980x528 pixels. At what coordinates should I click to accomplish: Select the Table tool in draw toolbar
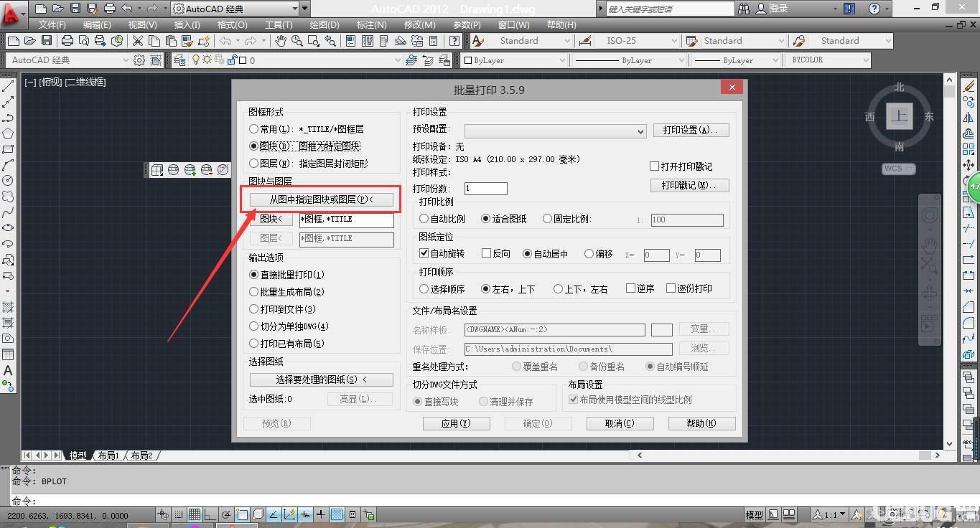(x=8, y=354)
